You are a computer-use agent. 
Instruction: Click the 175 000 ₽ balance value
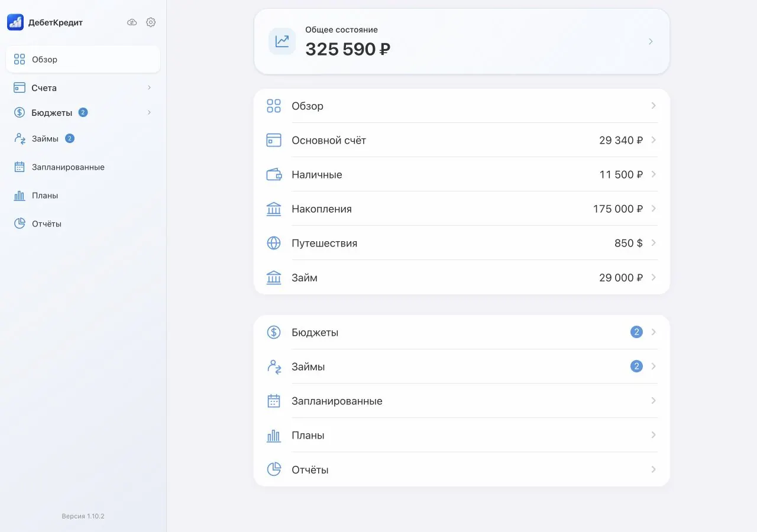(618, 209)
